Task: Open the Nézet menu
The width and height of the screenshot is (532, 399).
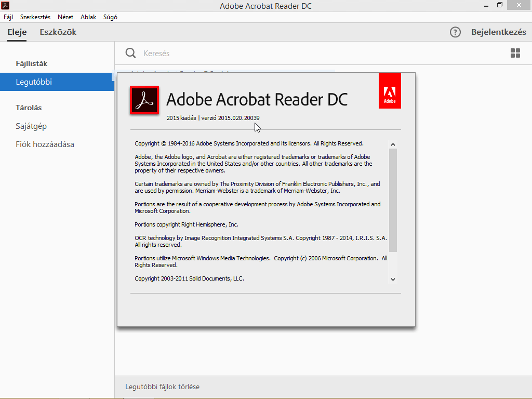Action: coord(65,17)
